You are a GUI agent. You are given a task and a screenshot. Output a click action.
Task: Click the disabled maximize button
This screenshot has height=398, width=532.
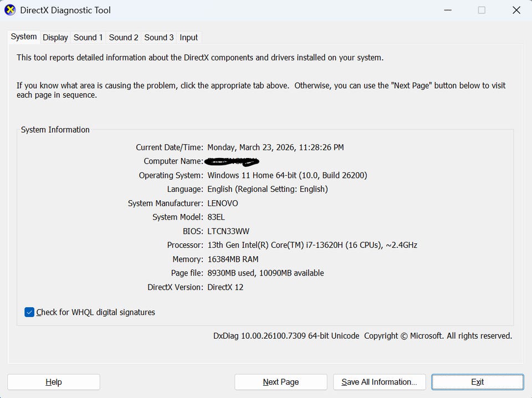[x=482, y=10]
